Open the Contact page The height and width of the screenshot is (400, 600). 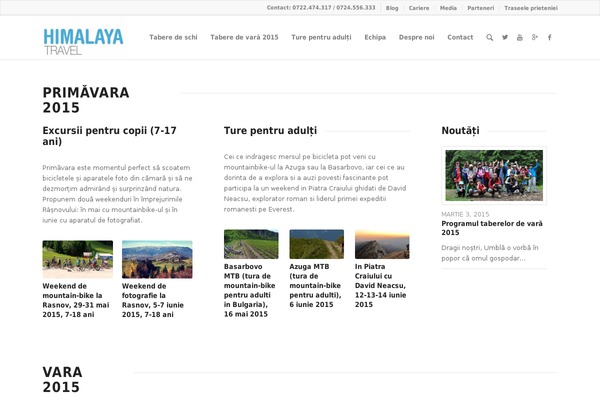460,37
